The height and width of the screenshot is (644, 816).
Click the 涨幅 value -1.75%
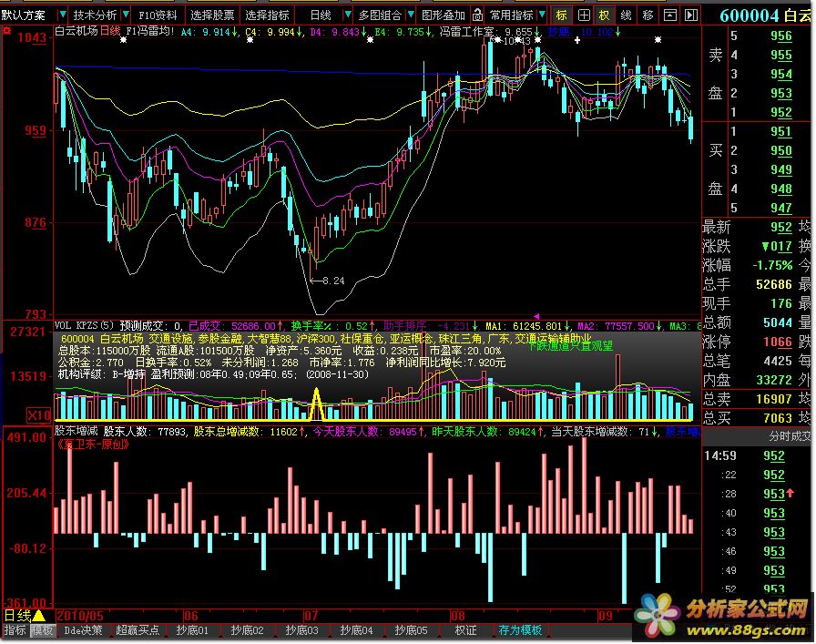click(772, 265)
